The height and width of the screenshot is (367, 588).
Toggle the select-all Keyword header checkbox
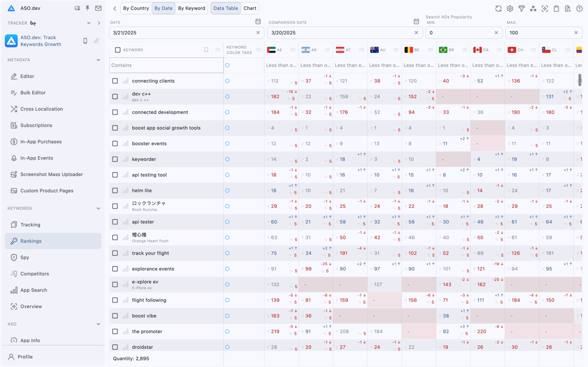tap(118, 50)
